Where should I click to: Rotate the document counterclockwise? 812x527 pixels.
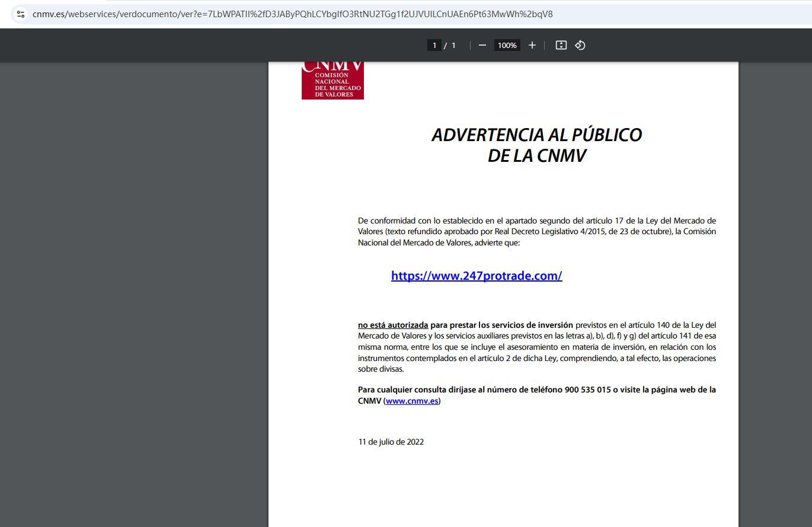pos(580,45)
